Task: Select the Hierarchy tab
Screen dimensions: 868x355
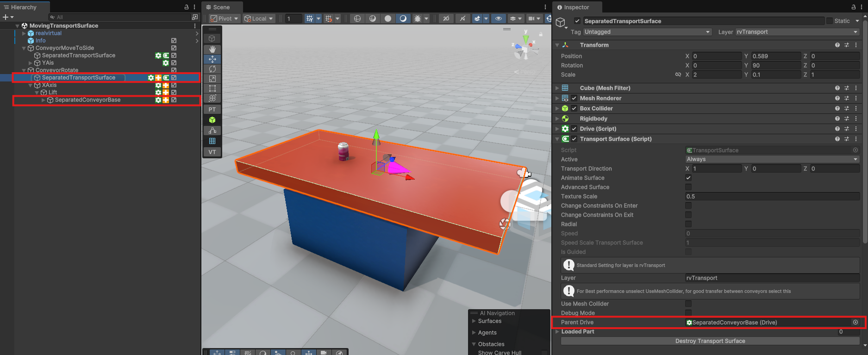Action: (x=24, y=7)
